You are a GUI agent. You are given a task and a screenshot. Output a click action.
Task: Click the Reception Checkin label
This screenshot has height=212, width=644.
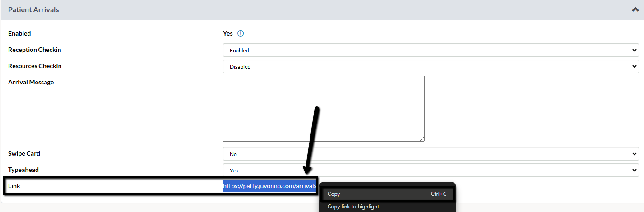[x=35, y=50]
